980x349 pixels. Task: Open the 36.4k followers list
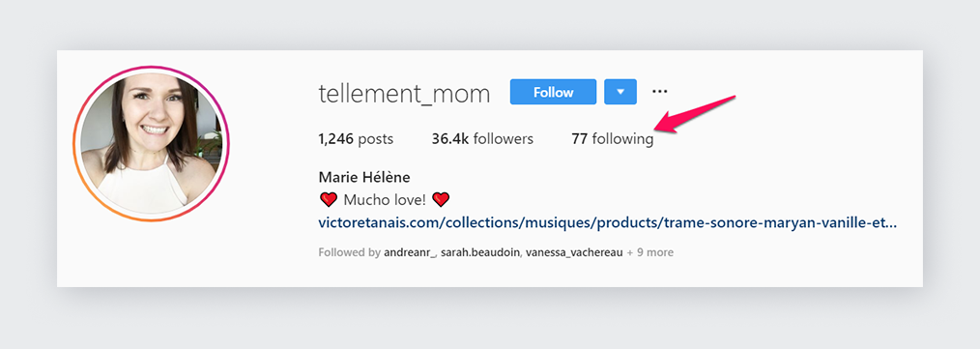coord(482,139)
